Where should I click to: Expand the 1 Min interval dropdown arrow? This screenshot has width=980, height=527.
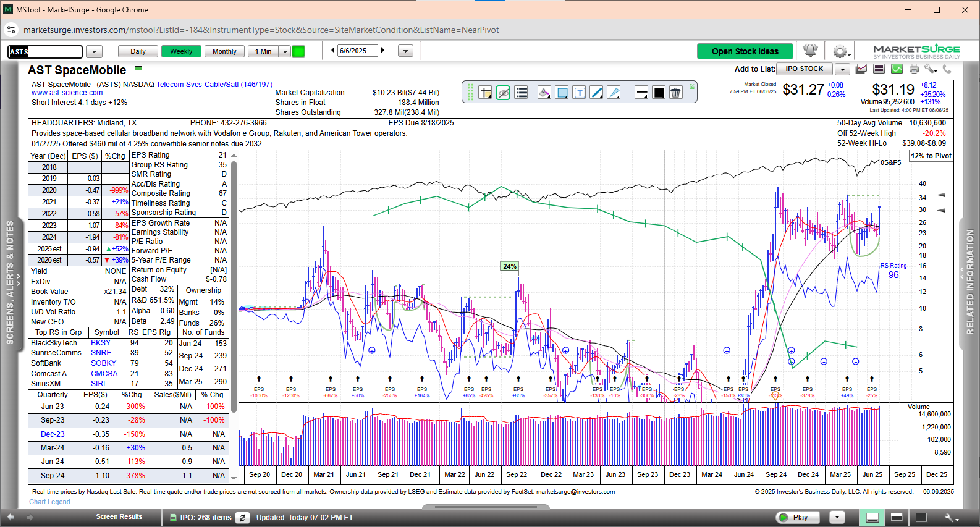coord(285,51)
